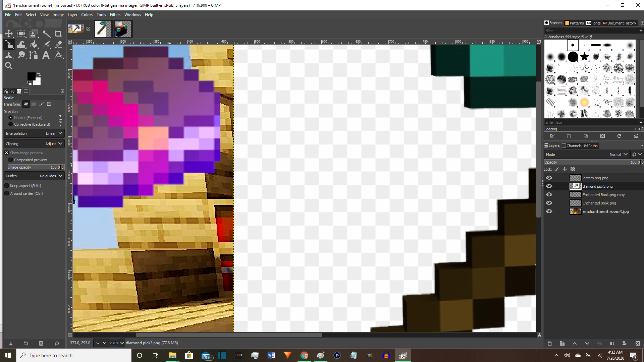Activate the Text tool

click(46, 55)
